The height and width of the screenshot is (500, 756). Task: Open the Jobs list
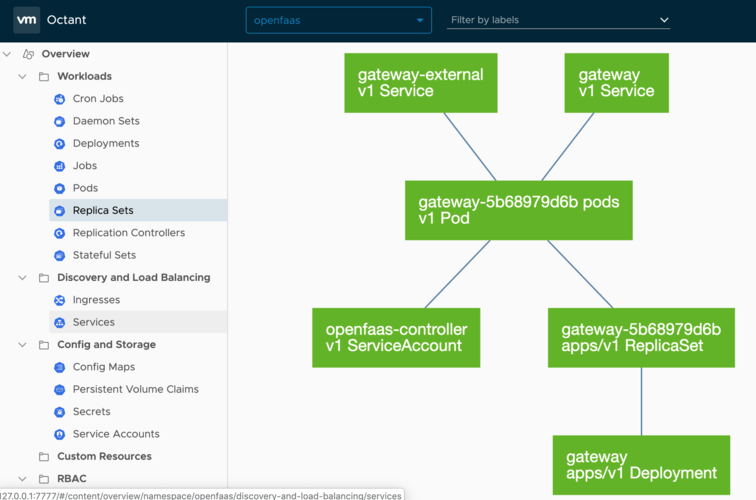click(85, 166)
